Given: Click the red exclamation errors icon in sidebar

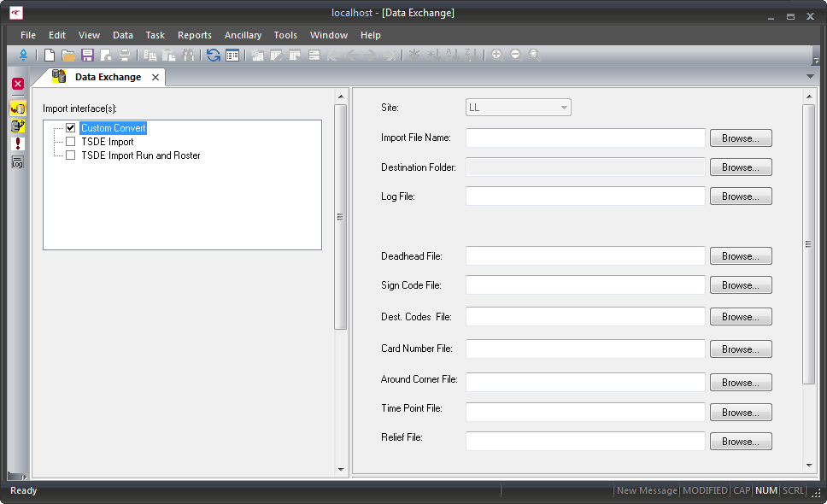Looking at the screenshot, I should click(16, 143).
